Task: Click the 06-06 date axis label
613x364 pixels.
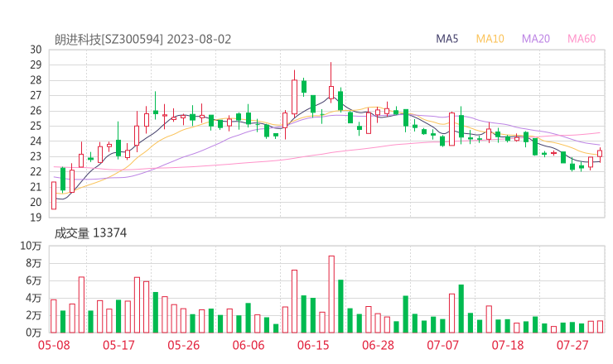Action: click(x=249, y=345)
